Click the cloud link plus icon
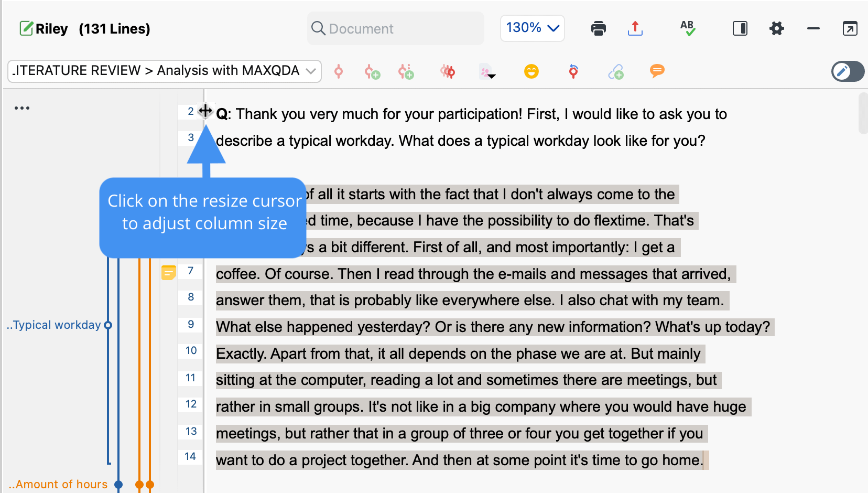Viewport: 868px width, 493px height. tap(616, 71)
